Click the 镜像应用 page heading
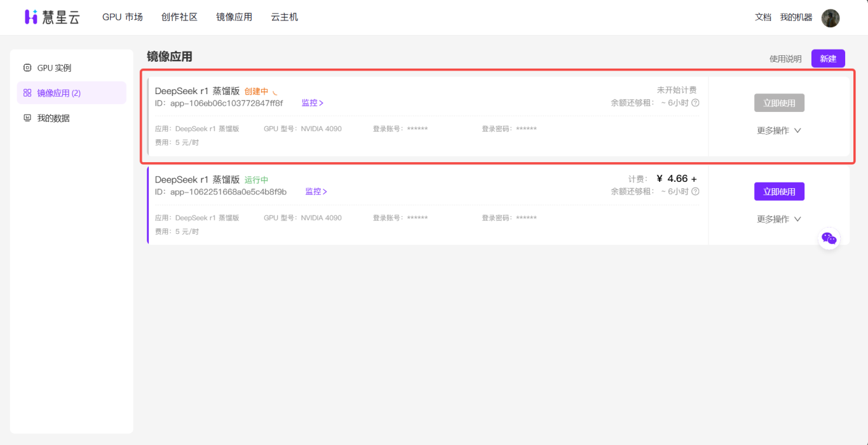The image size is (868, 445). coord(170,57)
